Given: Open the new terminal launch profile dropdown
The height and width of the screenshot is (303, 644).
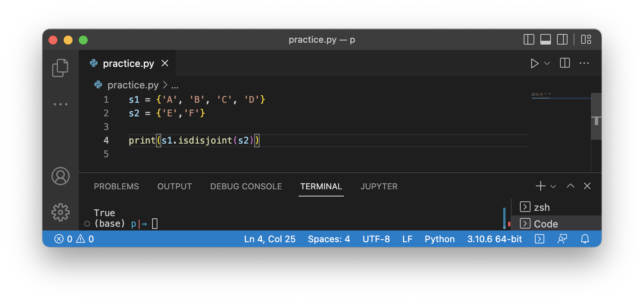Looking at the screenshot, I should tap(553, 186).
